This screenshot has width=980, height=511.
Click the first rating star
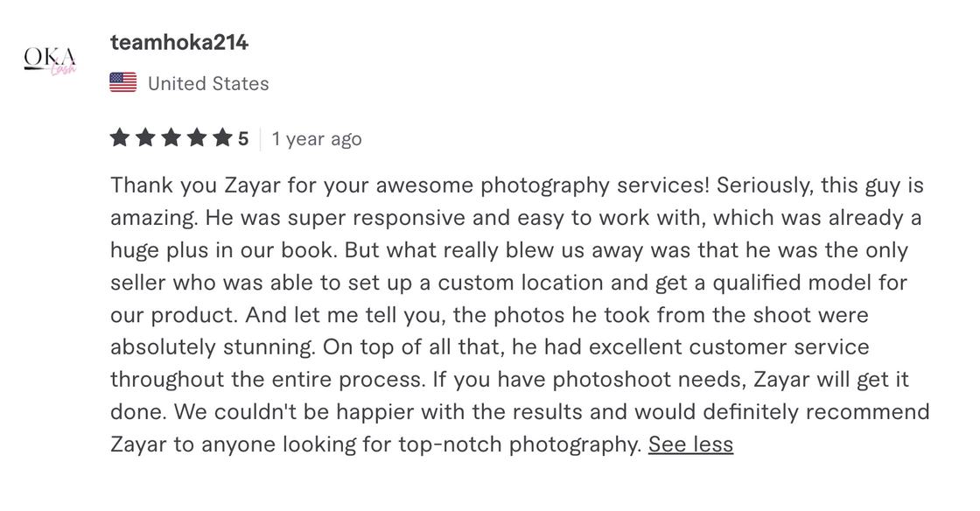pyautogui.click(x=120, y=138)
